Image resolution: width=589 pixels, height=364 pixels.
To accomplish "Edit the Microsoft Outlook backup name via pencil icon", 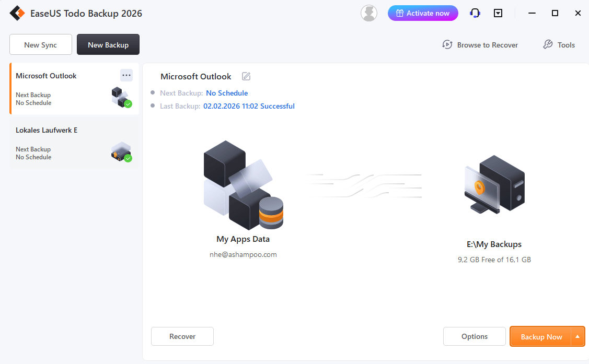I will [x=246, y=76].
